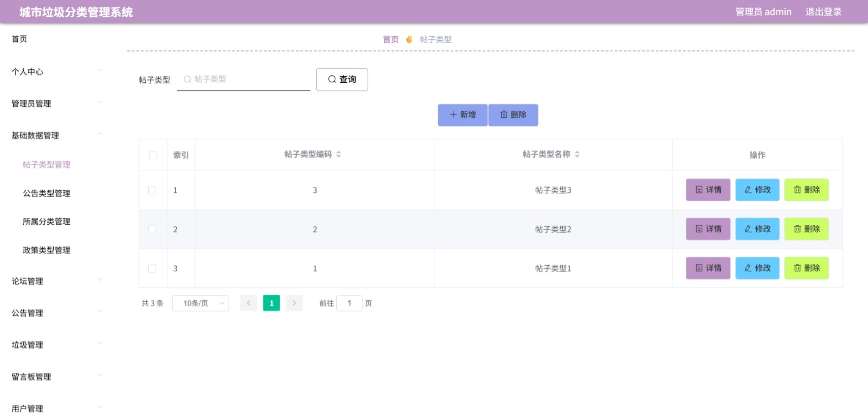Click the hand icon in the breadcrumb

pos(409,39)
